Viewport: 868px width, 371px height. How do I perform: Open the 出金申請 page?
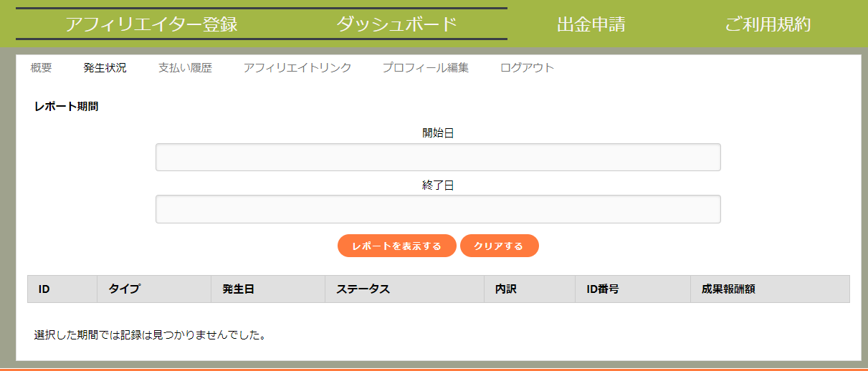591,24
